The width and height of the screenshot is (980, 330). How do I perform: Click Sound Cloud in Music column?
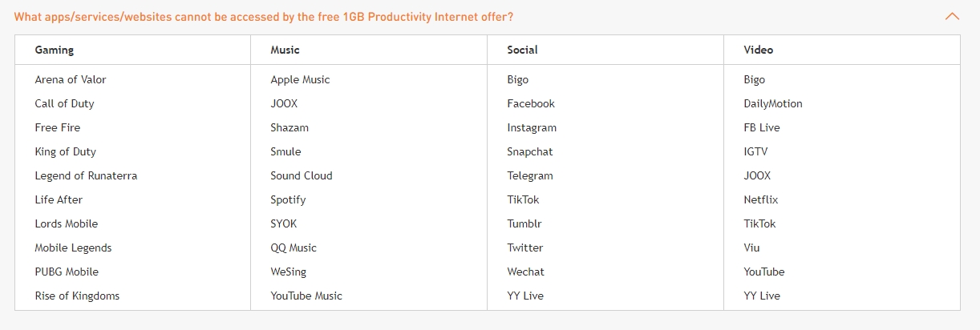click(302, 175)
